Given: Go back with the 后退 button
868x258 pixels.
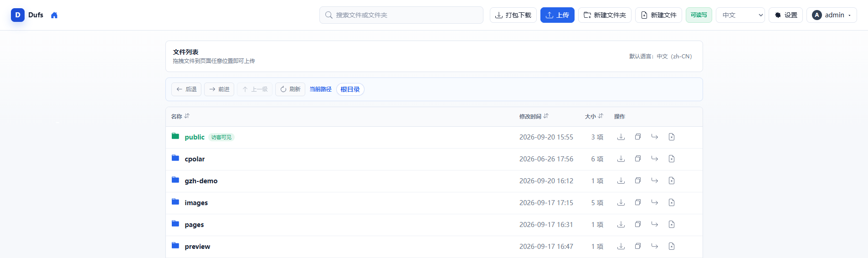Looking at the screenshot, I should pyautogui.click(x=186, y=89).
